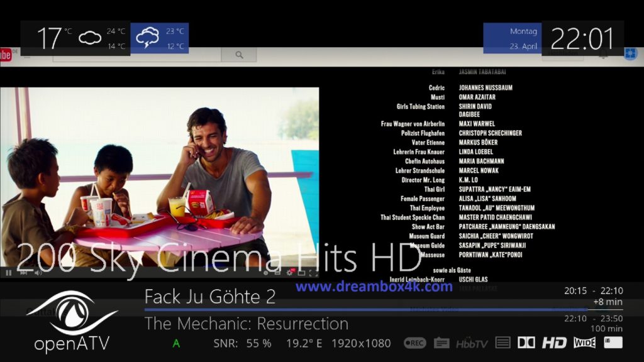Click the REC recording indicator icon
644x362 pixels.
(x=415, y=343)
